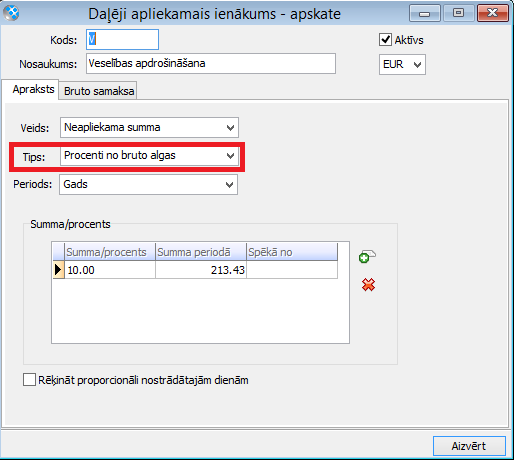Toggle the Aktīvs checkbox
Viewport: 514px width, 461px height.
pos(385,40)
